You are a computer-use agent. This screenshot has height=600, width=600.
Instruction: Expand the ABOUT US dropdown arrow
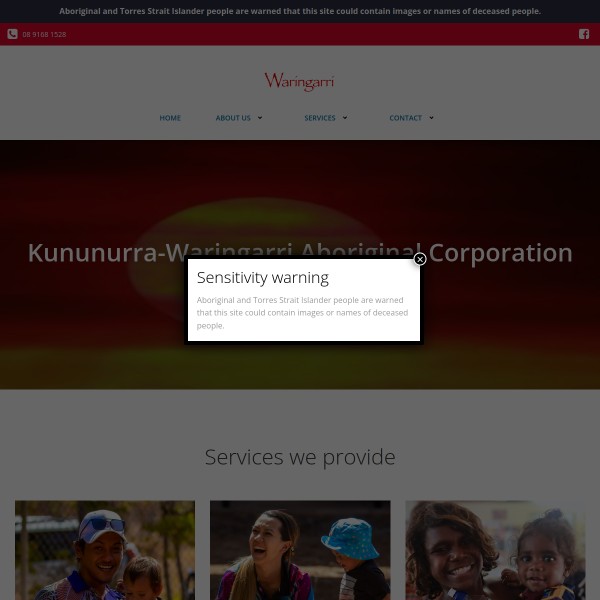pos(260,118)
